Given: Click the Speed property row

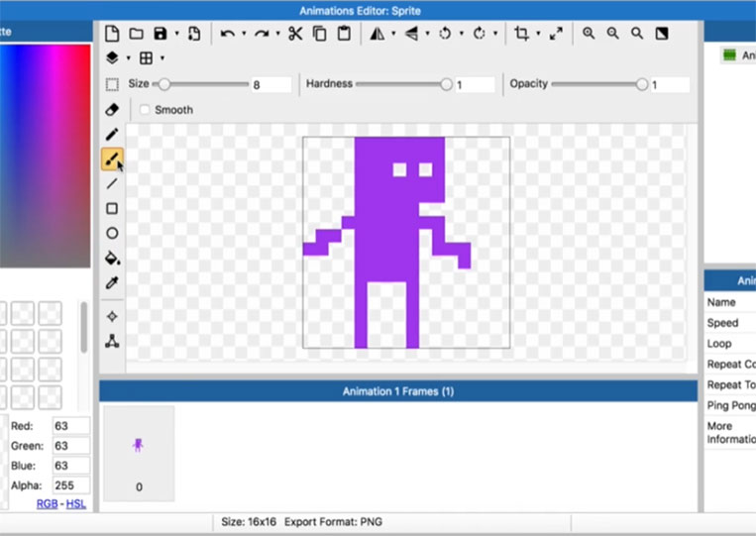Looking at the screenshot, I should point(730,323).
